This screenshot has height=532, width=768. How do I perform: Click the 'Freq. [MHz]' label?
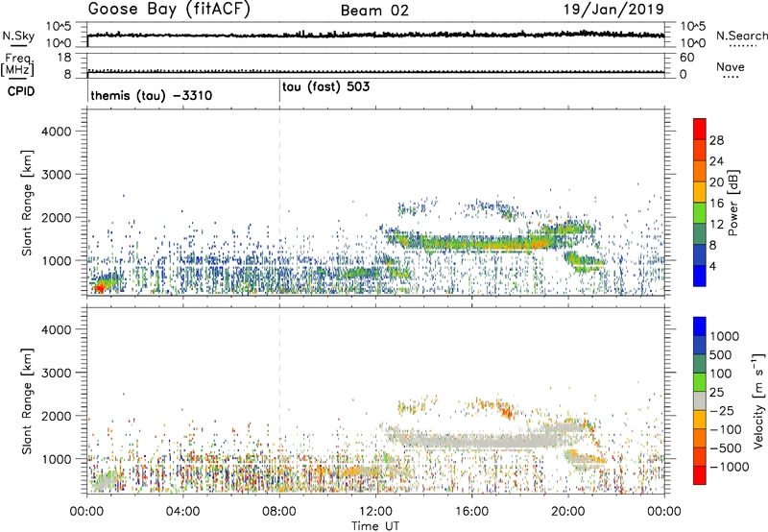[x=17, y=65]
